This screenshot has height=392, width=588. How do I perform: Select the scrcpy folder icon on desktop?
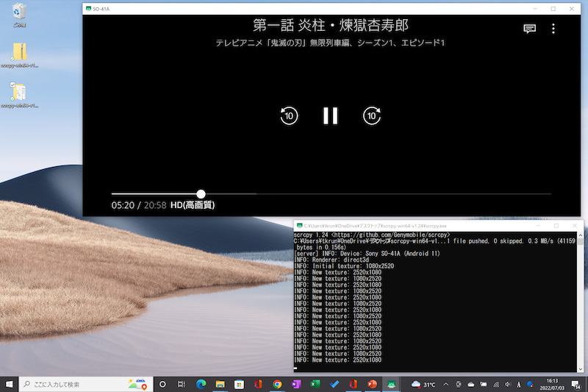pos(20,93)
